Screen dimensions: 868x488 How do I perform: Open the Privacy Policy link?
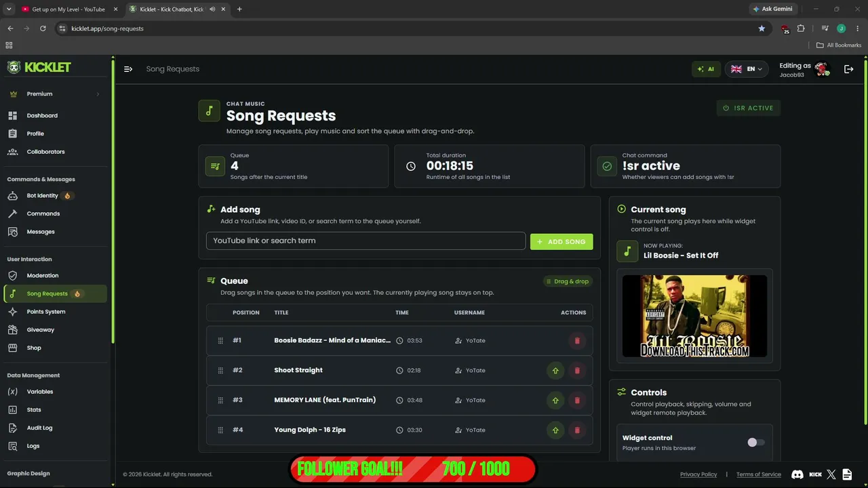coord(698,474)
